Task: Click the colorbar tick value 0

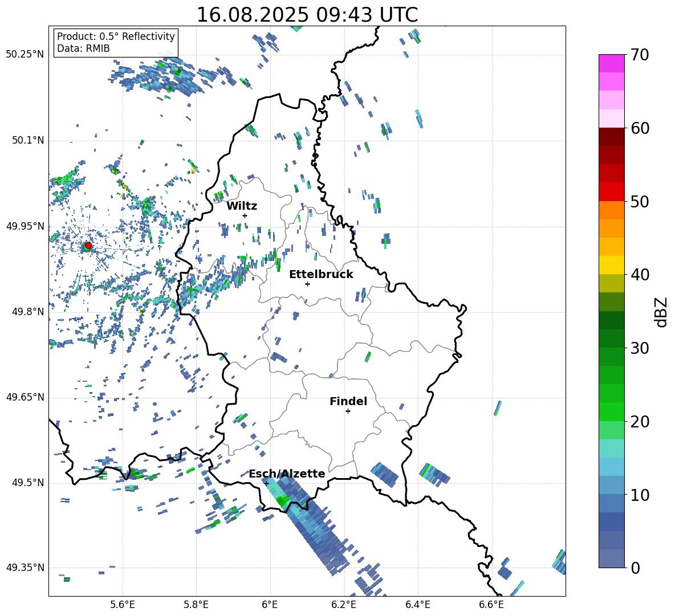Action: click(635, 568)
